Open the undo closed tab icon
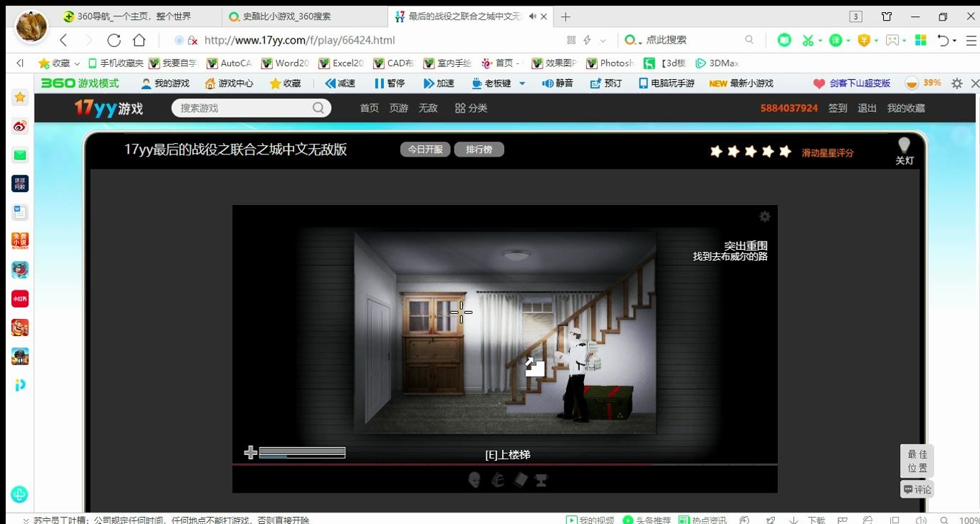Screen dimensions: 980x524 point(943,41)
